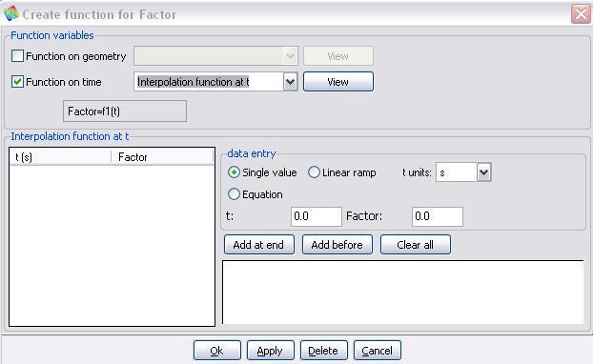Click the Delete button

tap(324, 351)
